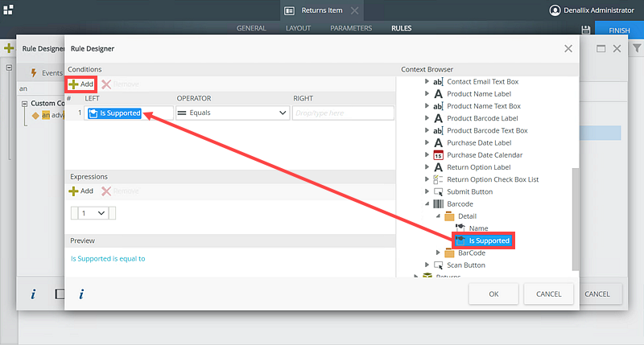Click the Product Barcode Text Box icon
644x345 pixels.
[x=438, y=130]
